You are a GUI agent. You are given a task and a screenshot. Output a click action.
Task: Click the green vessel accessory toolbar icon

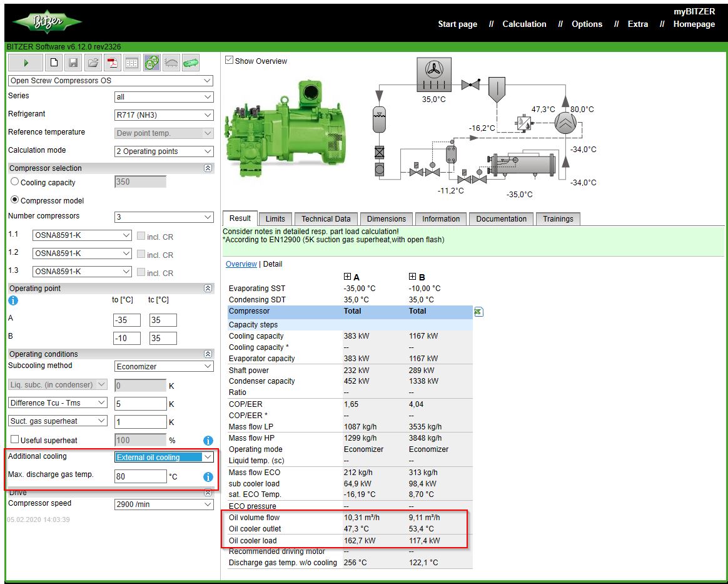(191, 63)
